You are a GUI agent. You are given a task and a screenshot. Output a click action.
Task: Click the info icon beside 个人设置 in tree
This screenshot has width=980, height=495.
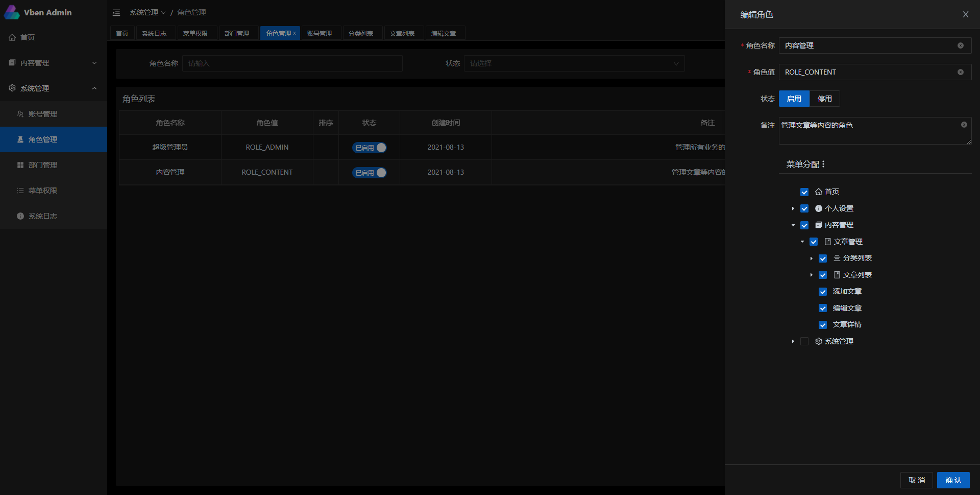(819, 208)
